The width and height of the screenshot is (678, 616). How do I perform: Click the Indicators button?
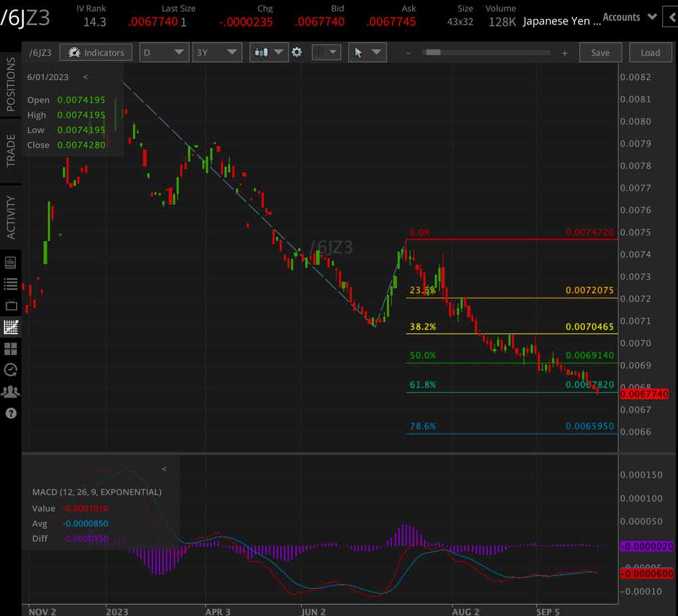pos(96,52)
